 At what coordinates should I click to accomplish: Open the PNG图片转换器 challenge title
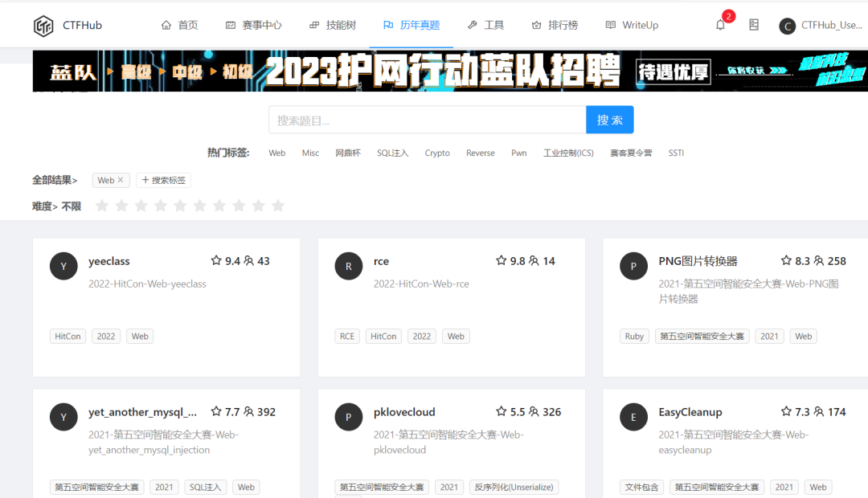click(x=698, y=261)
